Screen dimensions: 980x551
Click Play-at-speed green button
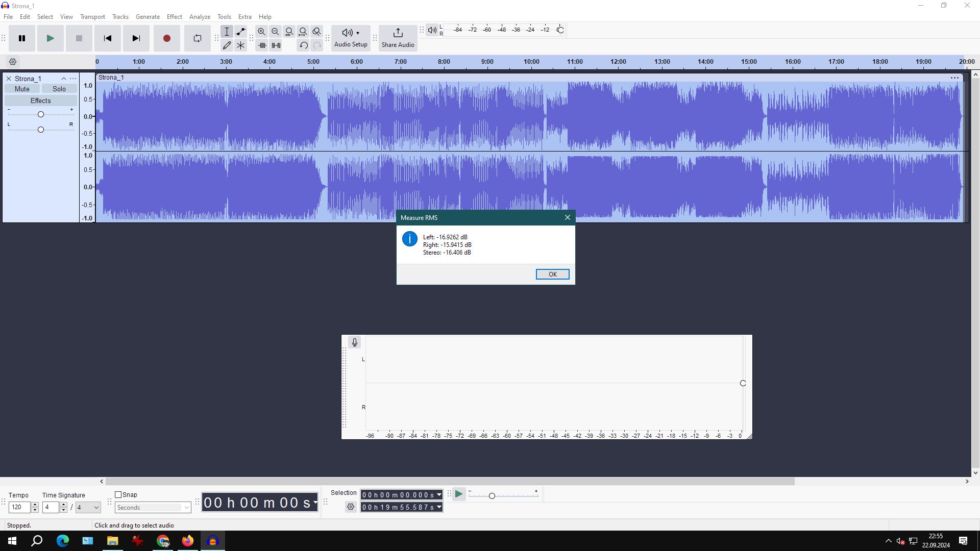coord(459,494)
